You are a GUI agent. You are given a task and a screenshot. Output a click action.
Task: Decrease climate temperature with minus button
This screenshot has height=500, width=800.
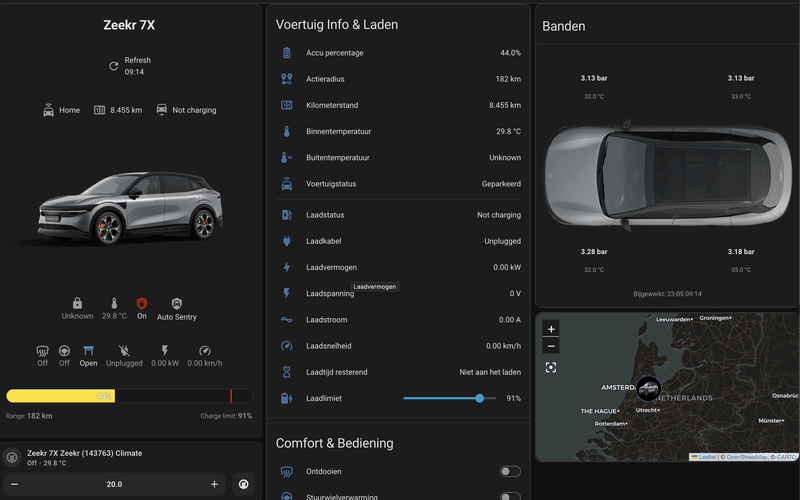[x=14, y=484]
